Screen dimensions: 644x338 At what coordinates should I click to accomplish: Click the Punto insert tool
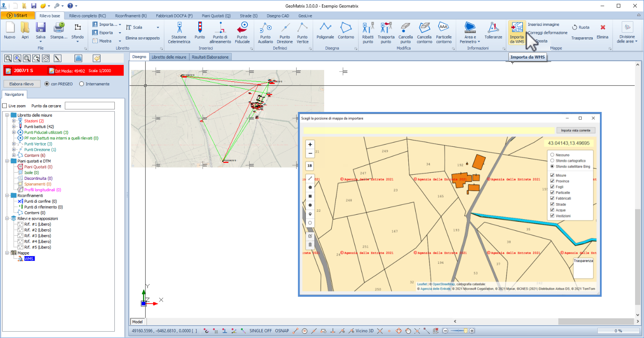tap(200, 31)
